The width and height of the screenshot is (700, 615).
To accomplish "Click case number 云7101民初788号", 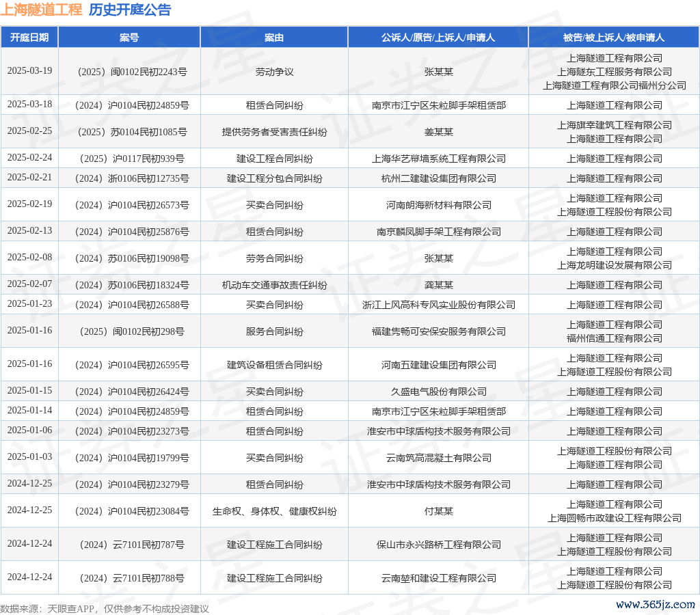I will [132, 578].
